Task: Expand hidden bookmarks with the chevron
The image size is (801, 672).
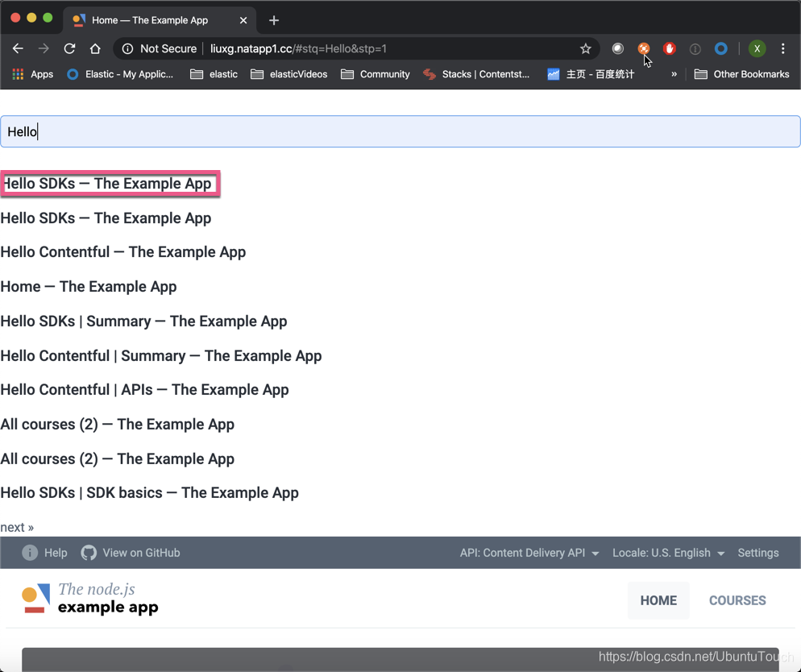Action: tap(675, 73)
